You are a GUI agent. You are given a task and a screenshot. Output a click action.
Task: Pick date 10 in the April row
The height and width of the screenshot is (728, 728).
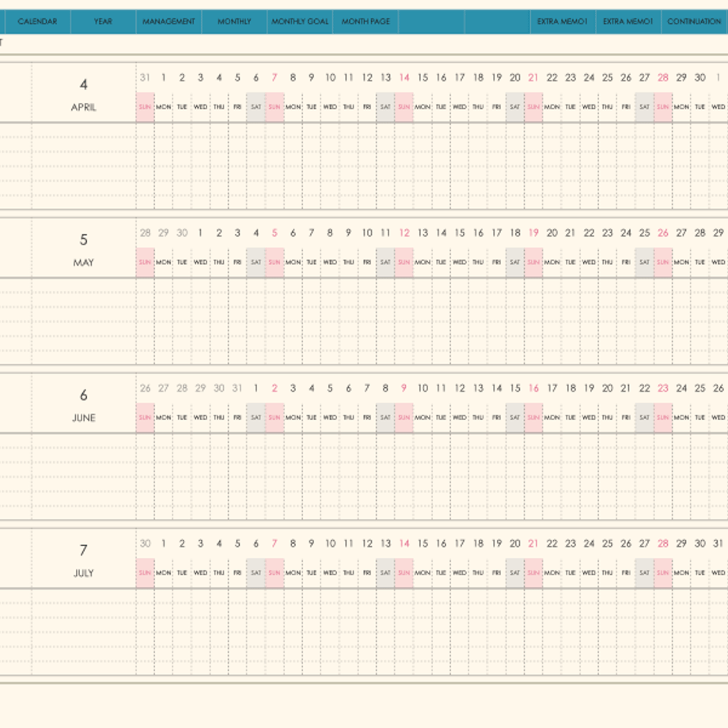330,78
